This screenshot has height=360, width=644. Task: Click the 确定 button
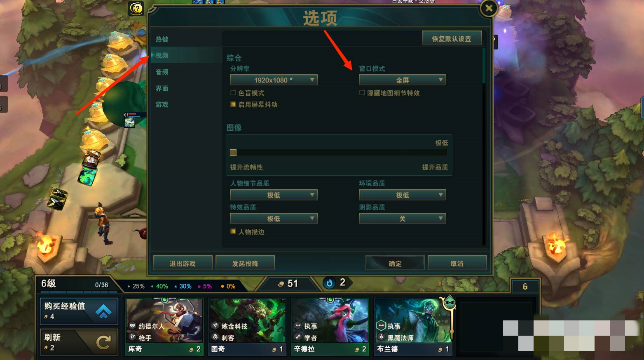395,264
